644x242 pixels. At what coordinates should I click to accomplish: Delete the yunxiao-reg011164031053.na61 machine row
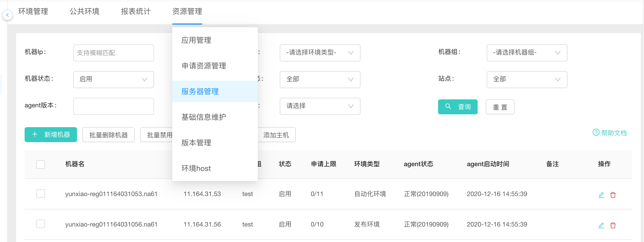point(613,195)
